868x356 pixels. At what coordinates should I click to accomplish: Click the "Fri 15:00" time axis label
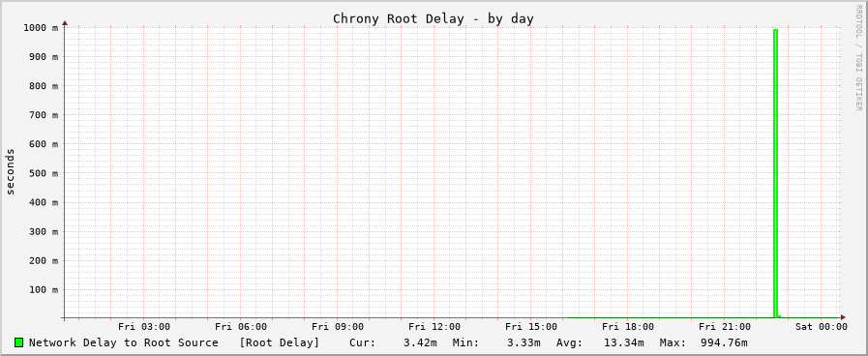(531, 327)
